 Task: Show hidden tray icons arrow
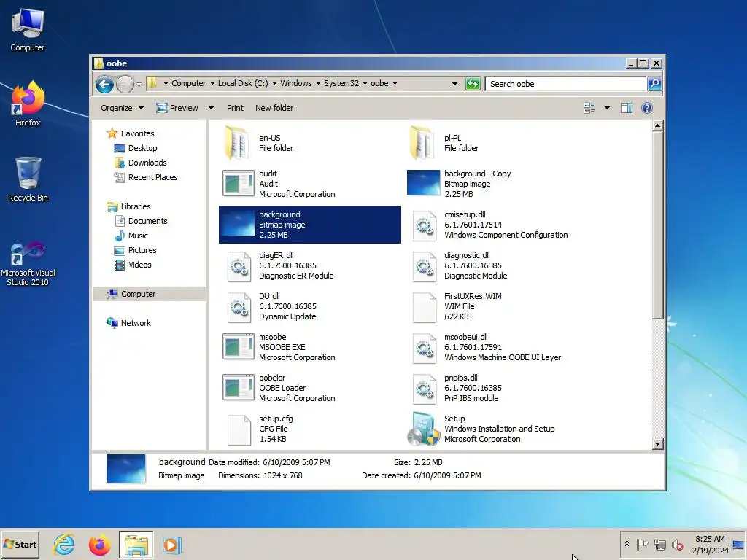point(627,544)
